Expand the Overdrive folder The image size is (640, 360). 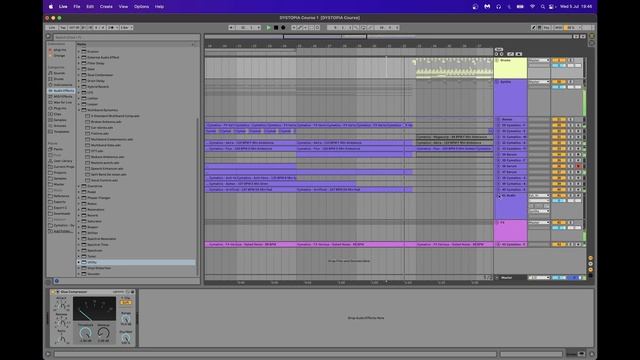pos(79,186)
